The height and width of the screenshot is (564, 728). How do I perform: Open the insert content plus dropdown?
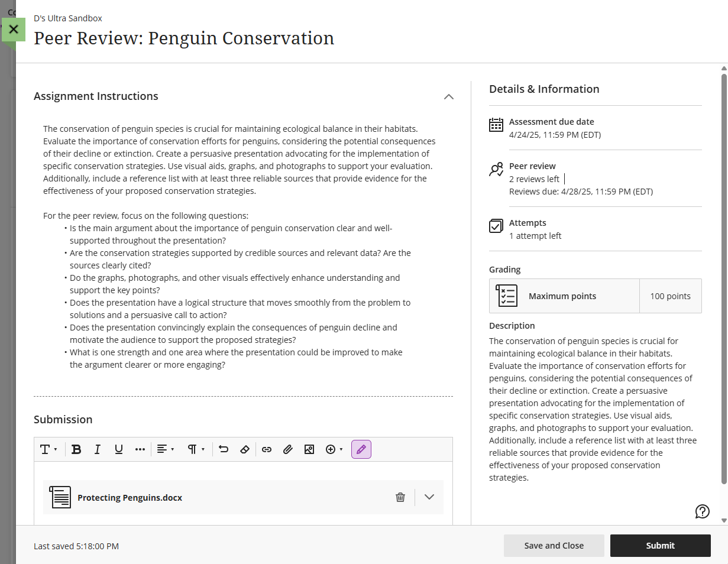coord(334,449)
